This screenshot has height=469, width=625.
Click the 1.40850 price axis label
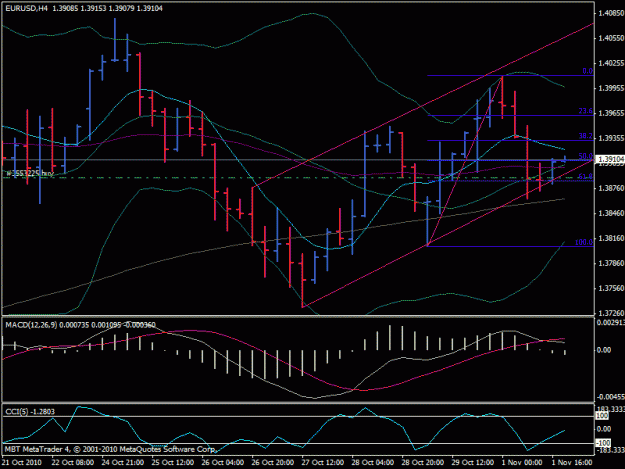tap(611, 13)
